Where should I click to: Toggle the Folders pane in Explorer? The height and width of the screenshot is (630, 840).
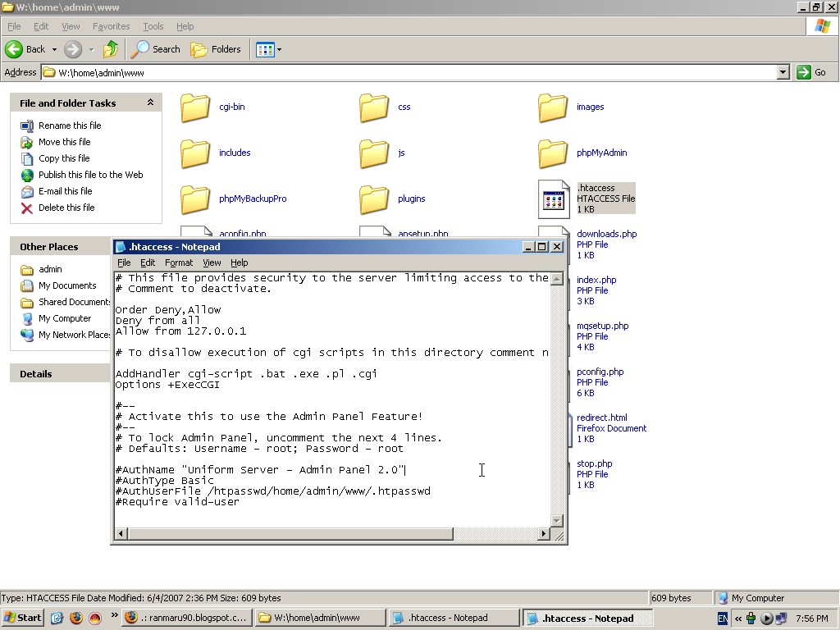click(x=216, y=49)
